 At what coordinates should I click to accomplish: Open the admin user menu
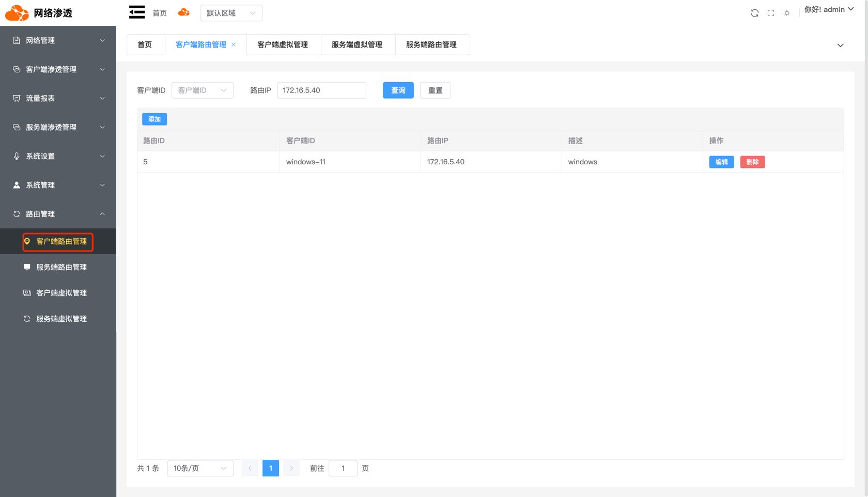click(x=829, y=10)
